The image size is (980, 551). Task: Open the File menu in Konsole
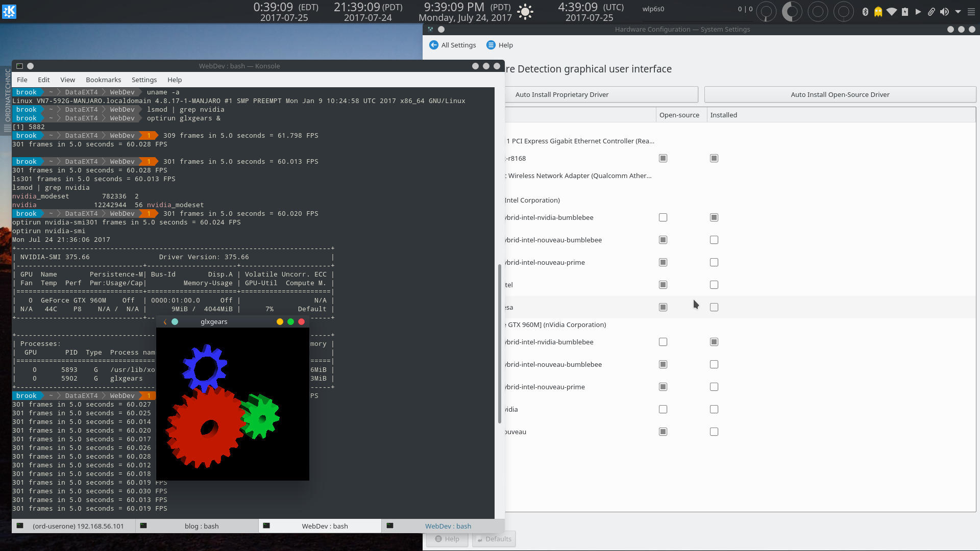pyautogui.click(x=22, y=80)
